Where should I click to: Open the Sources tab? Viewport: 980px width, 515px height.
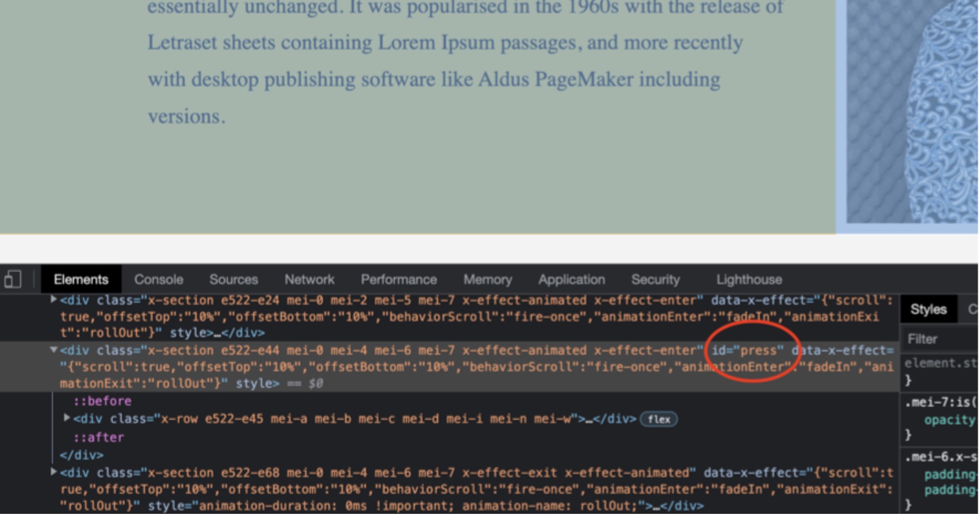click(233, 280)
